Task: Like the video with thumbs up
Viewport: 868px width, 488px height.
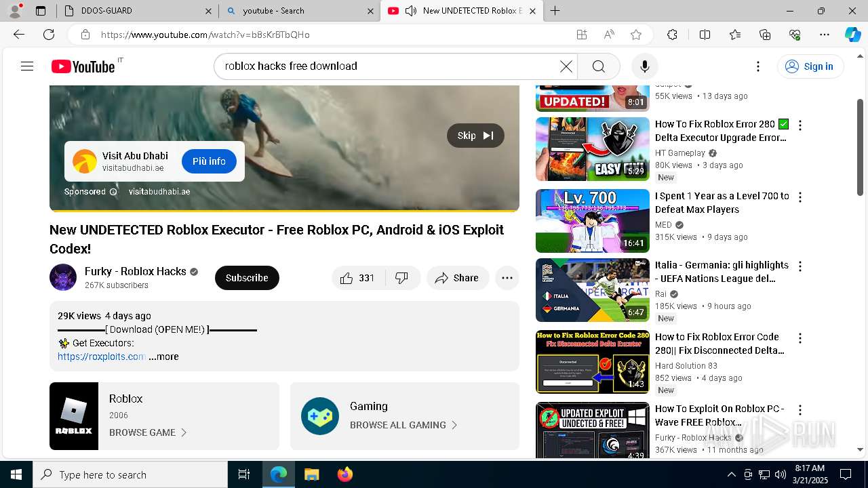Action: click(358, 278)
